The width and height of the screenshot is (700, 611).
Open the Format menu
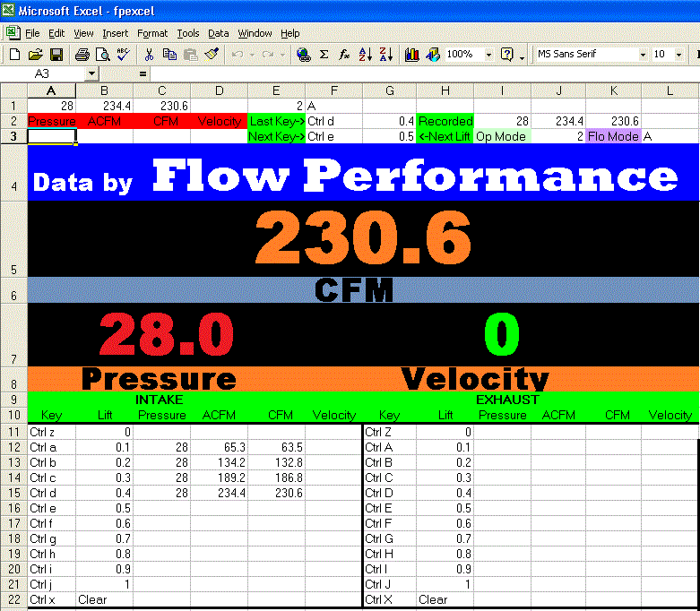(x=152, y=33)
